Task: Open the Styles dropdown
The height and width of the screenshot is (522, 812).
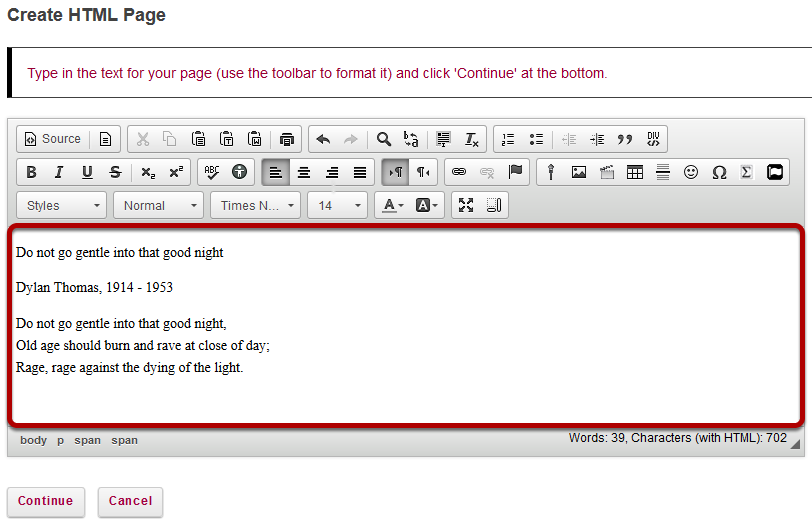Action: (62, 205)
